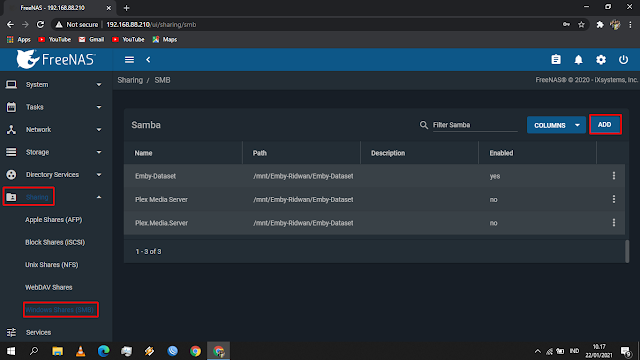
Task: Open the Maps bookmark
Action: tap(164, 40)
